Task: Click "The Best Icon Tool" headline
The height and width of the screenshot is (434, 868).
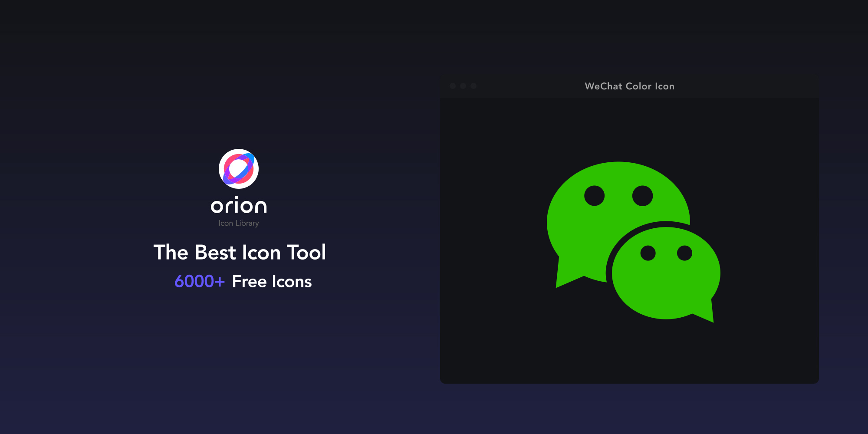Action: (x=240, y=253)
